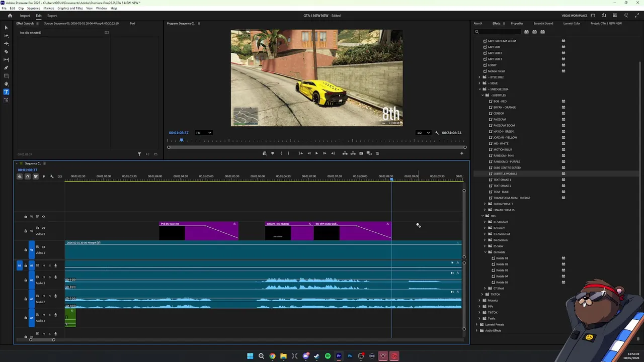
Task: Toggle insert sequences as nests button
Action: click(20, 176)
